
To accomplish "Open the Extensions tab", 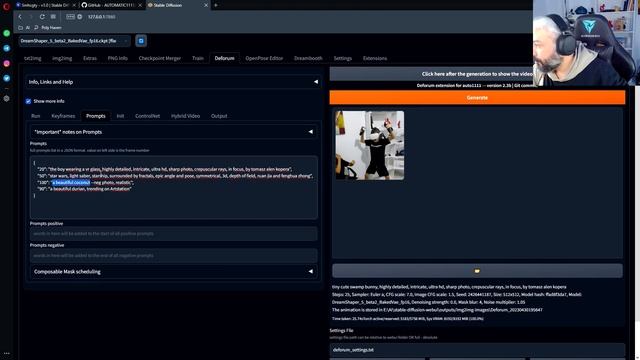I will pyautogui.click(x=375, y=58).
